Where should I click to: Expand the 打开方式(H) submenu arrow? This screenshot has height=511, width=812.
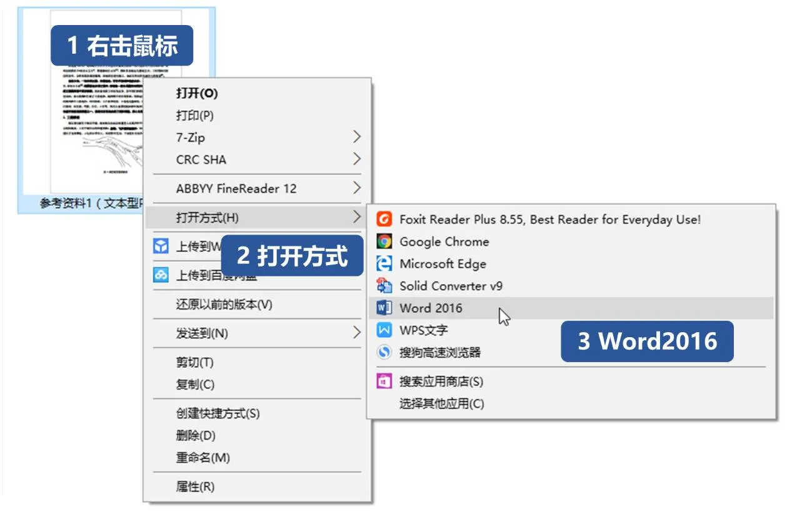pos(356,218)
